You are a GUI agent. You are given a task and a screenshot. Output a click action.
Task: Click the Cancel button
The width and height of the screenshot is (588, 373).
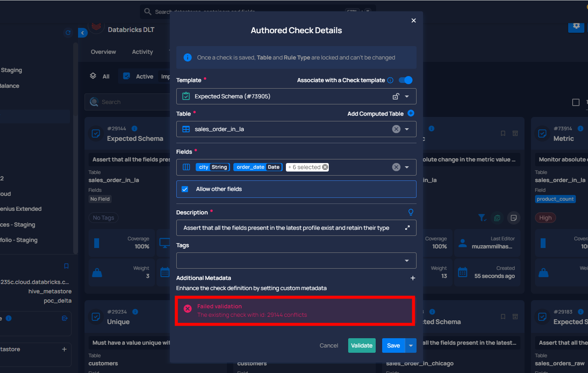click(329, 345)
